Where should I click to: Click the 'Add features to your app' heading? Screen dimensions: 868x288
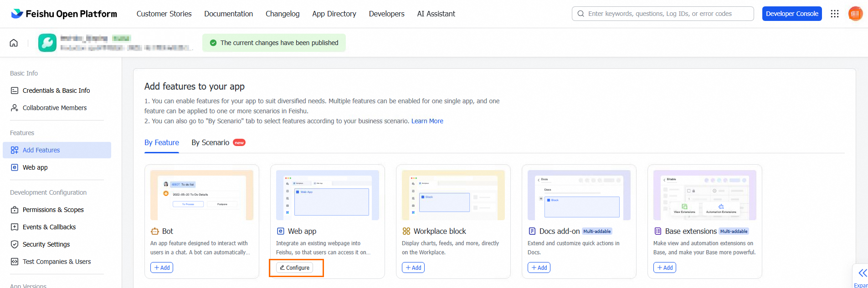coord(195,86)
